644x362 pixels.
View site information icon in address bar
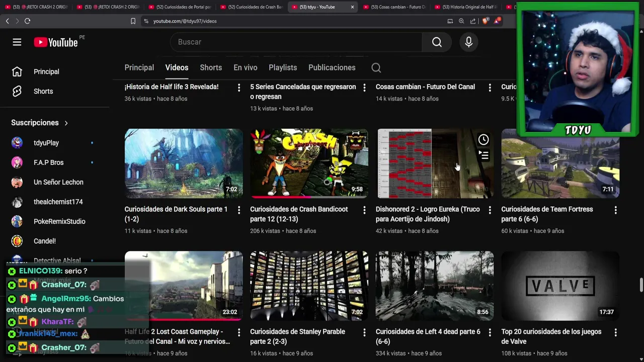pyautogui.click(x=146, y=21)
